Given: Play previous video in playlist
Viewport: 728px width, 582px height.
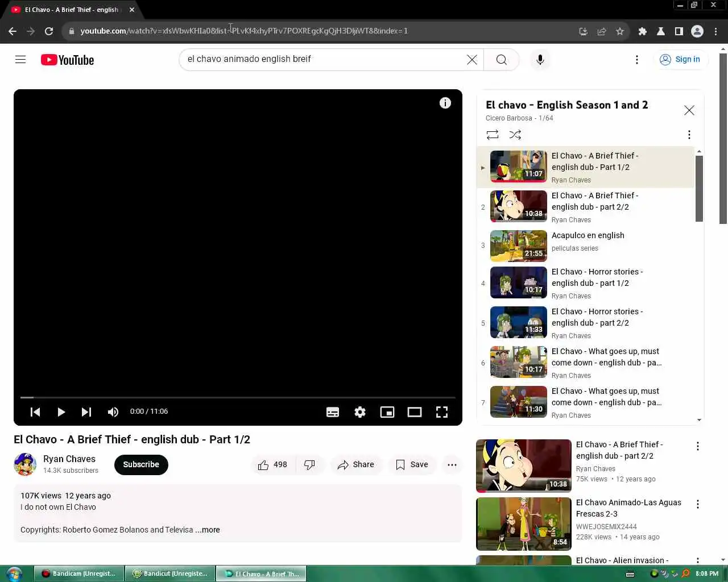Looking at the screenshot, I should click(35, 412).
